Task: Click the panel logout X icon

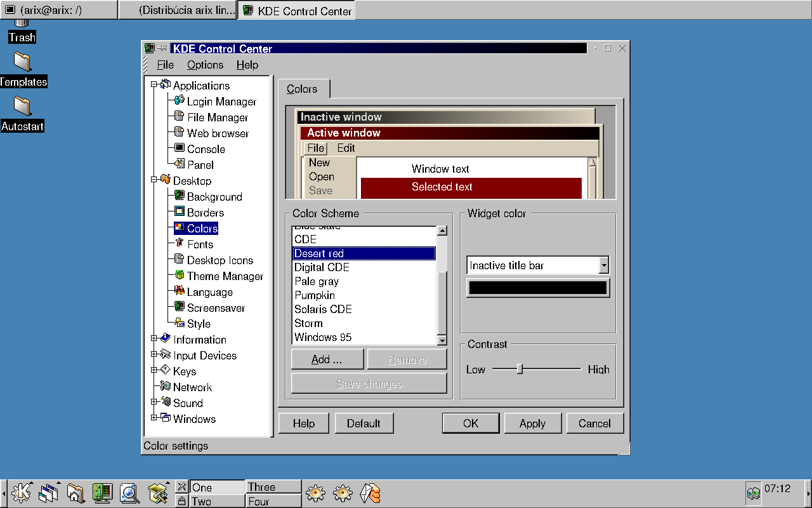Action: 181,487
